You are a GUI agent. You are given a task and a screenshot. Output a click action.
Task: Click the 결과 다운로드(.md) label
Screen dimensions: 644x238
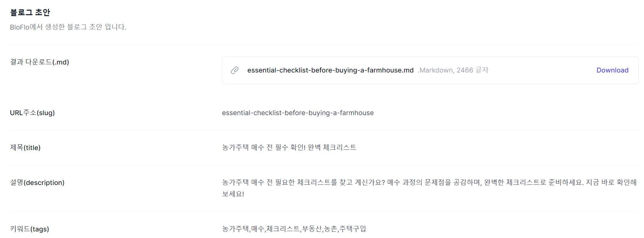tap(39, 62)
